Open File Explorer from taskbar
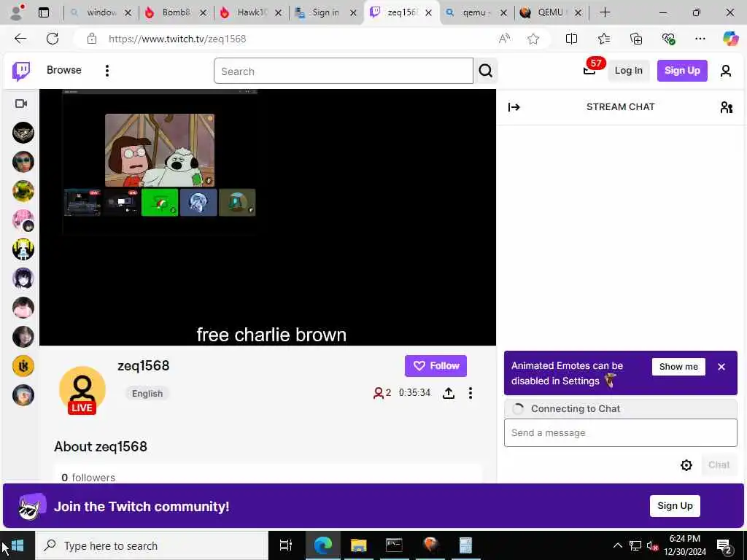747x560 pixels. click(x=359, y=545)
